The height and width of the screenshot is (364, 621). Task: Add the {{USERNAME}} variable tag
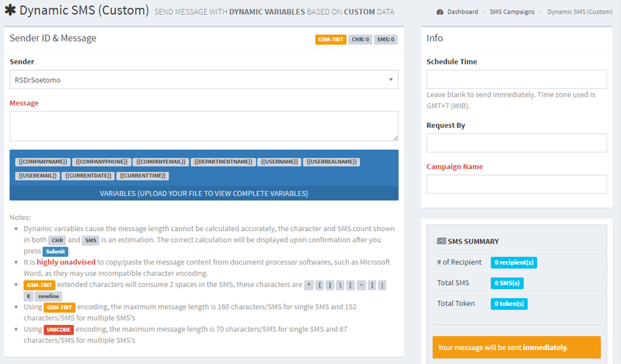pyautogui.click(x=279, y=162)
